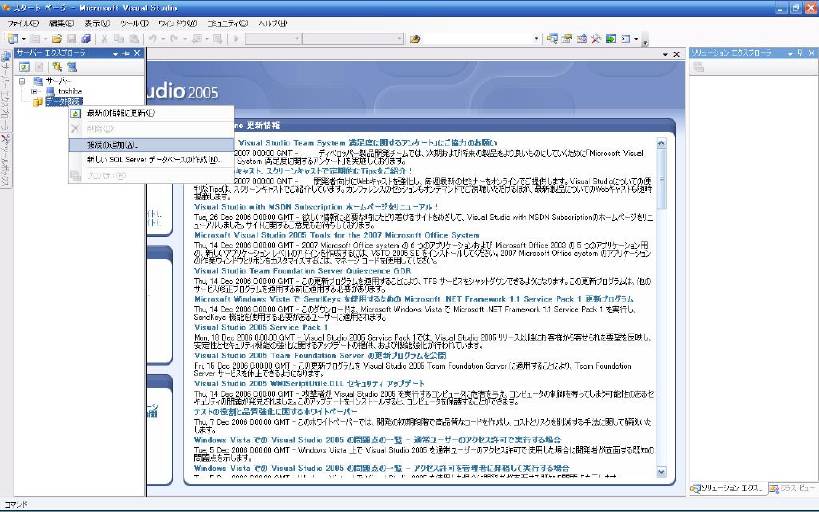Open the コミュニティ menu

(227, 24)
